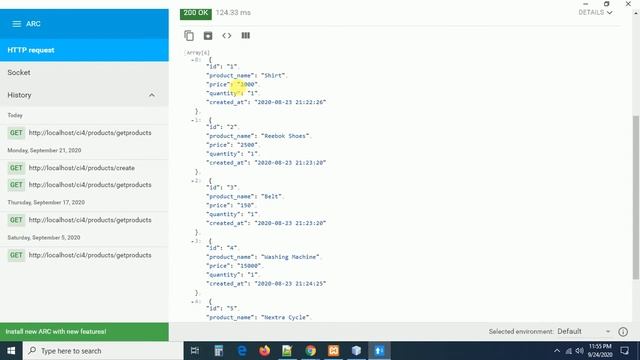This screenshot has width=640, height=360.
Task: Open Notepad++ from the taskbar
Action: pos(287,351)
